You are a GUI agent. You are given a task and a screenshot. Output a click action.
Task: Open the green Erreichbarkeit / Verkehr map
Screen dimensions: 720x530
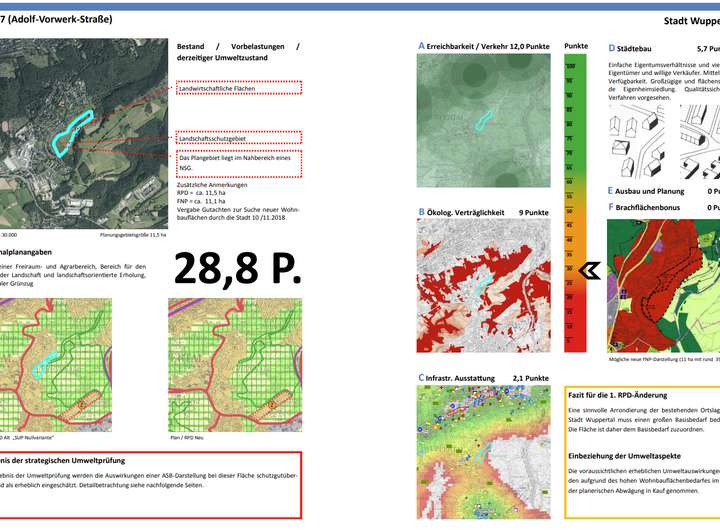point(484,120)
